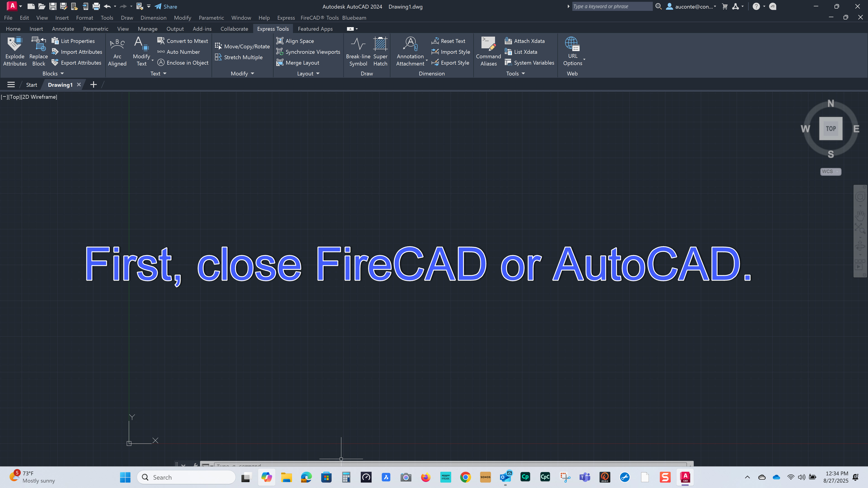Click the Explode Attributes tool

point(14,51)
